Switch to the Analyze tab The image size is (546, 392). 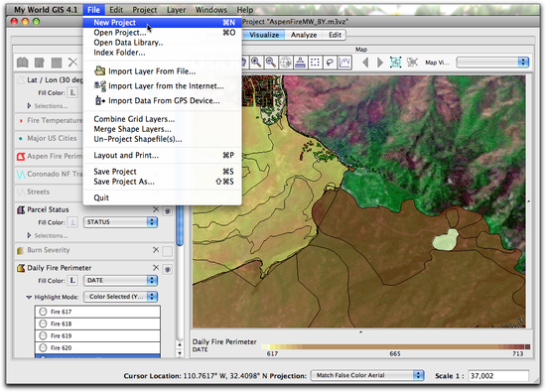pos(304,35)
